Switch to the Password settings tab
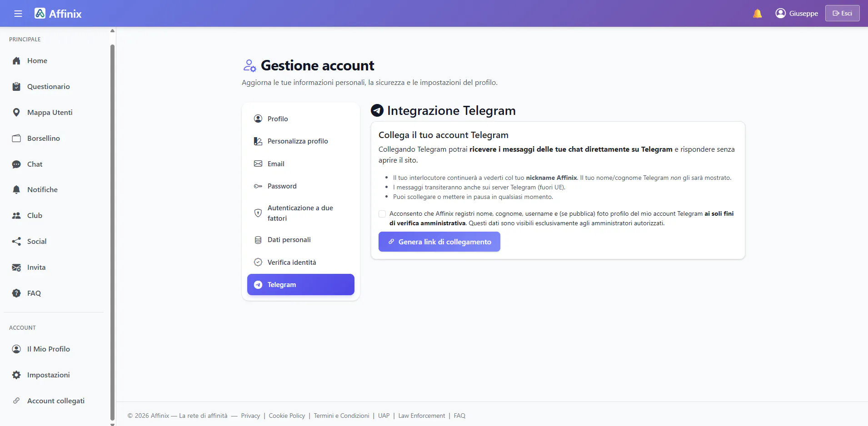This screenshot has width=868, height=426. point(301,186)
